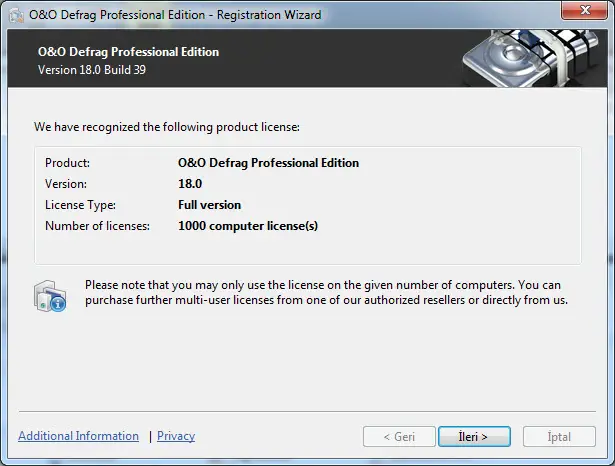Screen dimensions: 615x466
Task: Click the "License Type:" label
Action: (x=80, y=205)
